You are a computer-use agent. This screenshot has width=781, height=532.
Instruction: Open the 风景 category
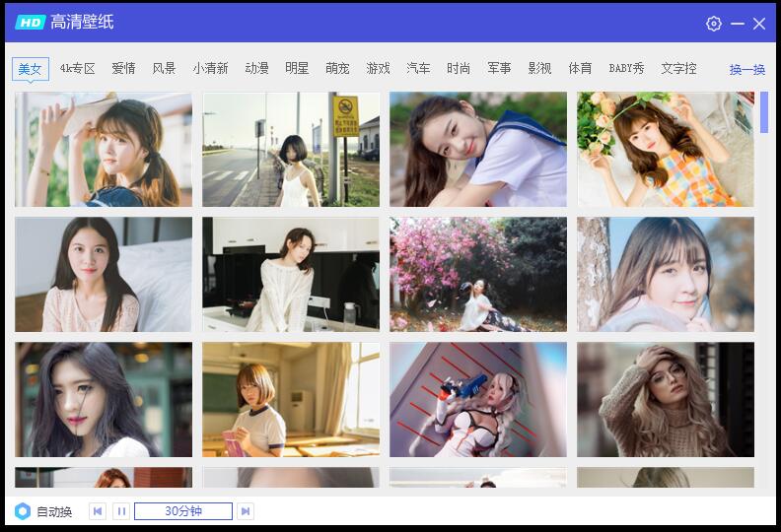pos(164,68)
